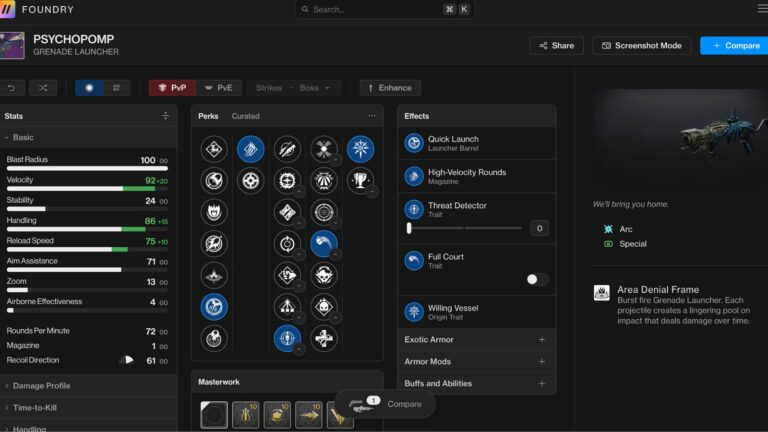The width and height of the screenshot is (768, 432).
Task: Click the Foundry logo icon
Action: point(7,9)
